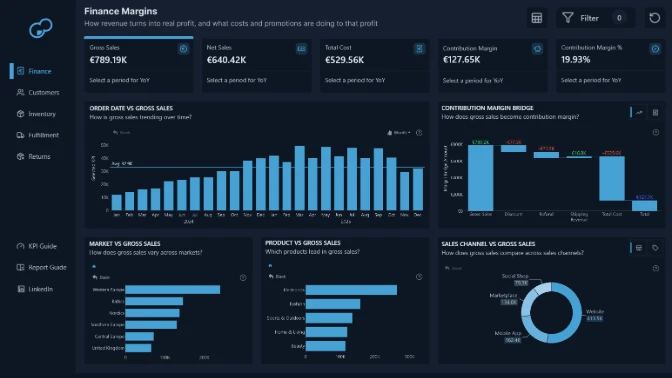This screenshot has height=378, width=672.
Task: Select the Gross Sales waterfall bar
Action: coord(480,178)
